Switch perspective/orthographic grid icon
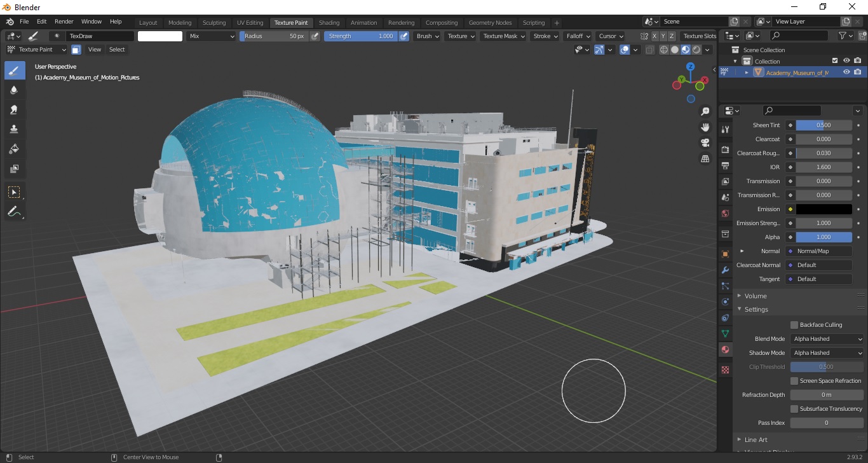 [x=705, y=158]
